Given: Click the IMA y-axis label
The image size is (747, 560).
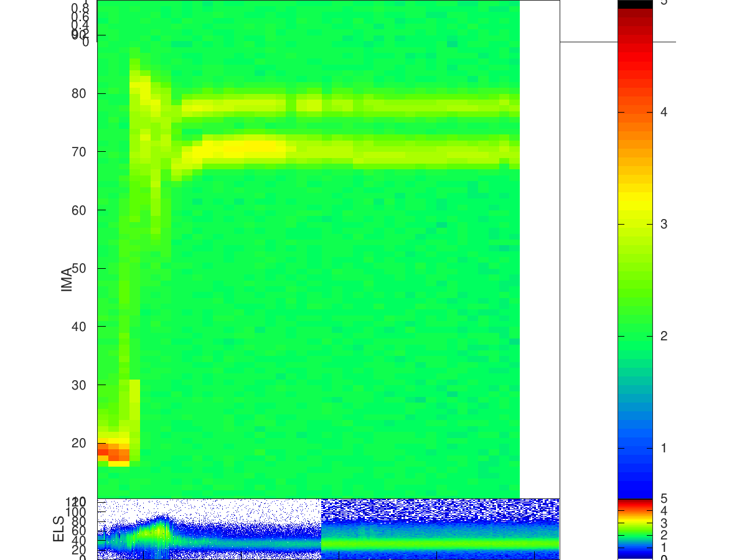Looking at the screenshot, I should (67, 279).
